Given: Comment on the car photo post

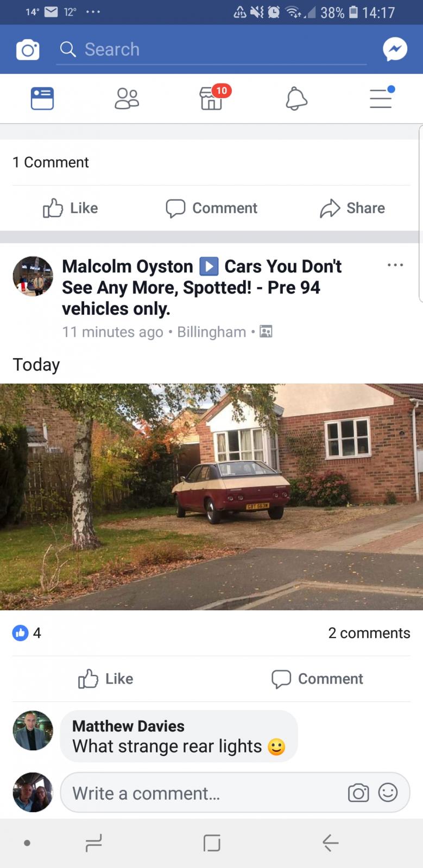Looking at the screenshot, I should pos(318,679).
